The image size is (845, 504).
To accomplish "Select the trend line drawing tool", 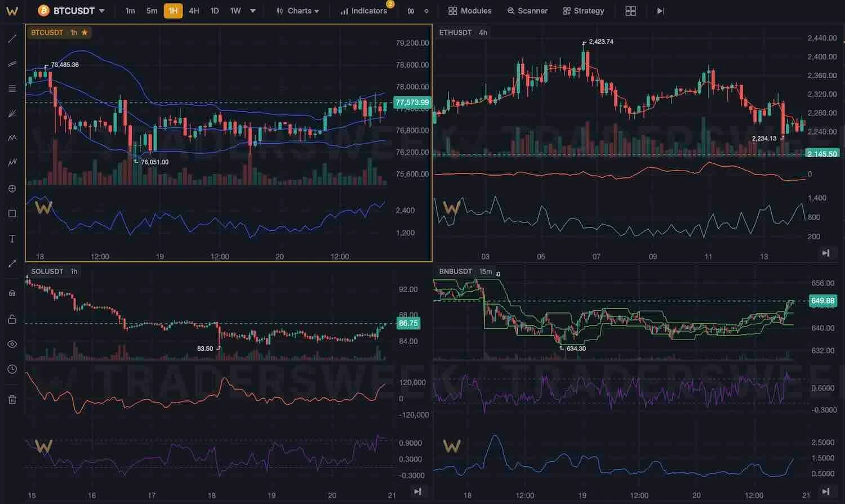I will [12, 39].
